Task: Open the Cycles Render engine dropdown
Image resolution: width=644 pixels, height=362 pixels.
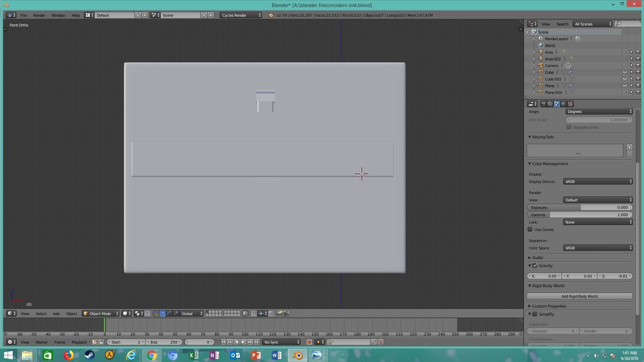Action: pyautogui.click(x=241, y=15)
